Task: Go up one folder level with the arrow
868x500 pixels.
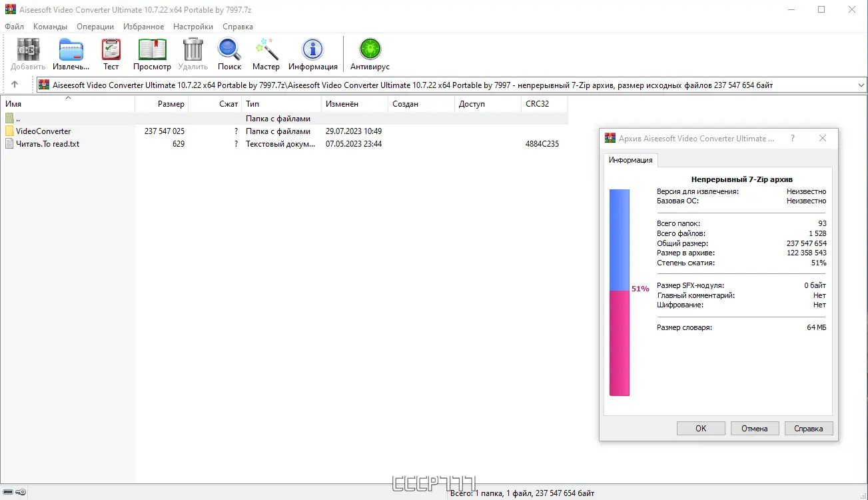Action: [14, 85]
